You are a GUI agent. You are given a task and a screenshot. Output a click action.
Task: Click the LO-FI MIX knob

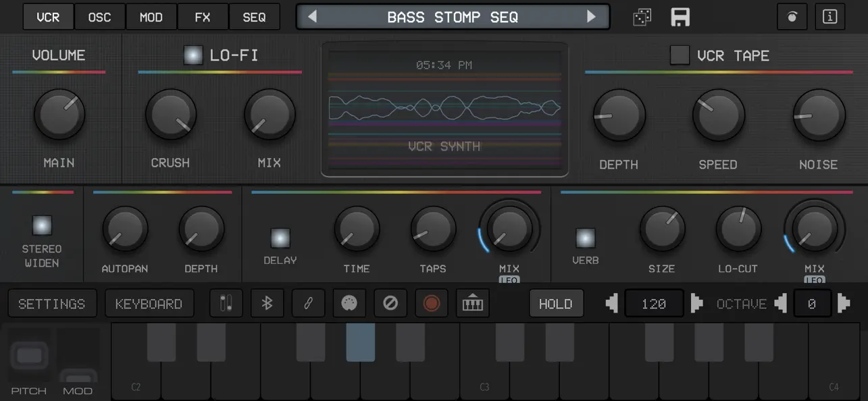[x=270, y=114]
